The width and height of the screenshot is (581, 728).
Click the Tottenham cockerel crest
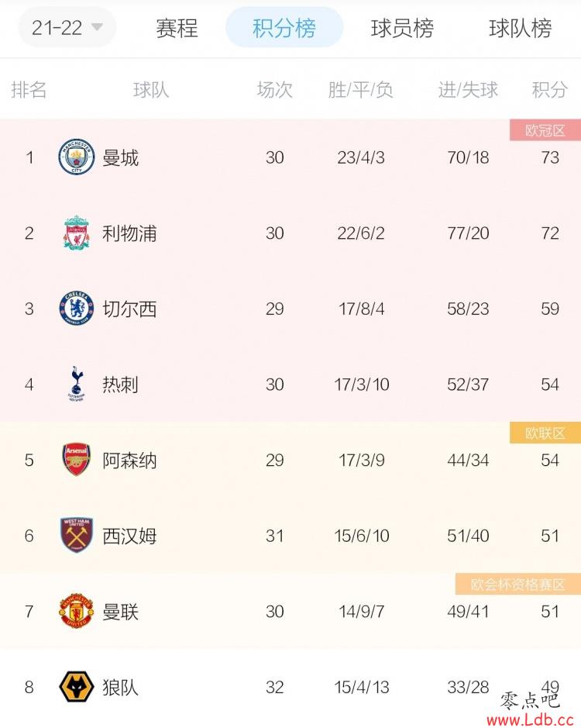click(x=77, y=384)
